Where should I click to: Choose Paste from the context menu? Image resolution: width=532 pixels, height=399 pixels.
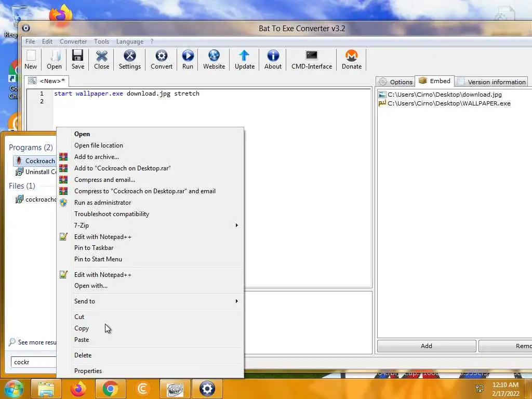[x=150, y=340]
